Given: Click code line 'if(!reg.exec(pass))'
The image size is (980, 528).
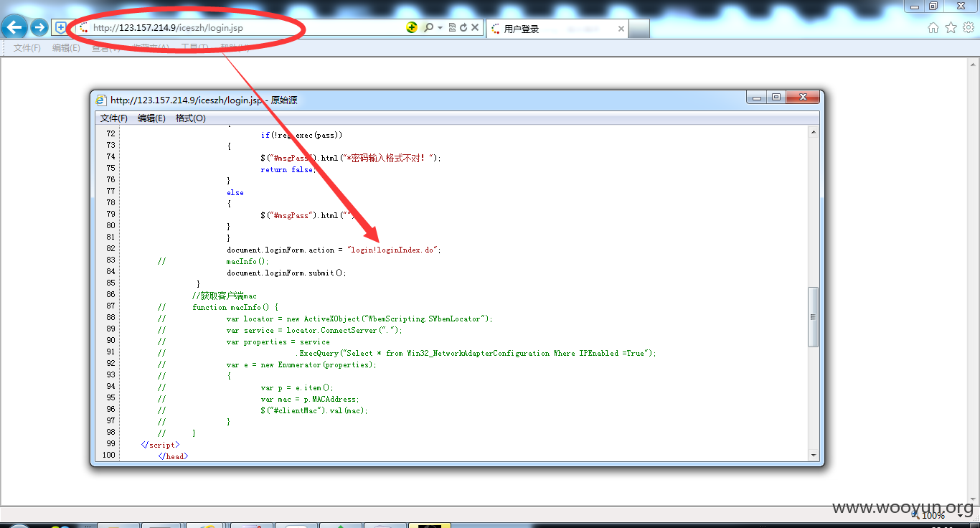Looking at the screenshot, I should (x=301, y=135).
